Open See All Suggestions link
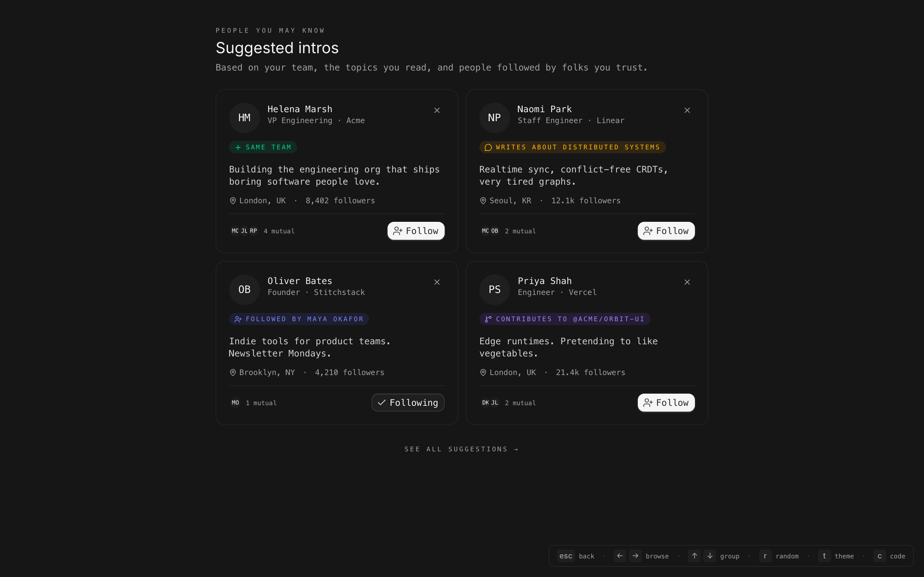Screen dimensions: 924x577 (x=462, y=449)
